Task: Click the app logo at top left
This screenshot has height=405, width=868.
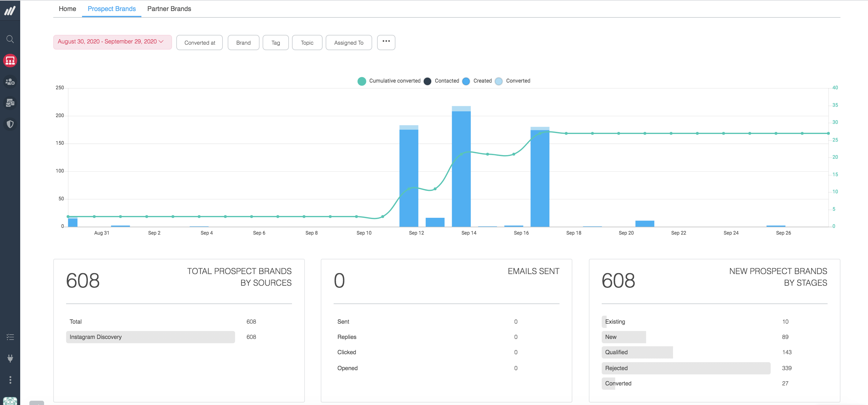Action: point(10,11)
